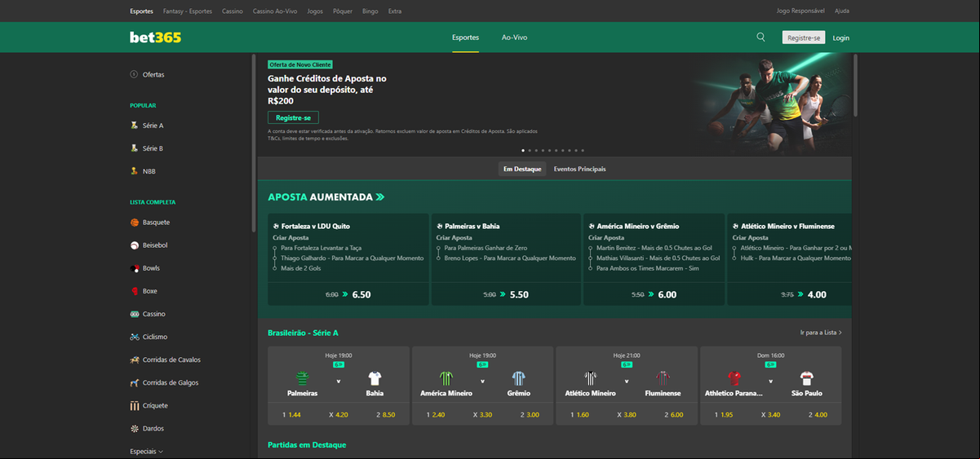Open the search magnifier icon
Image resolution: width=980 pixels, height=459 pixels.
click(760, 38)
